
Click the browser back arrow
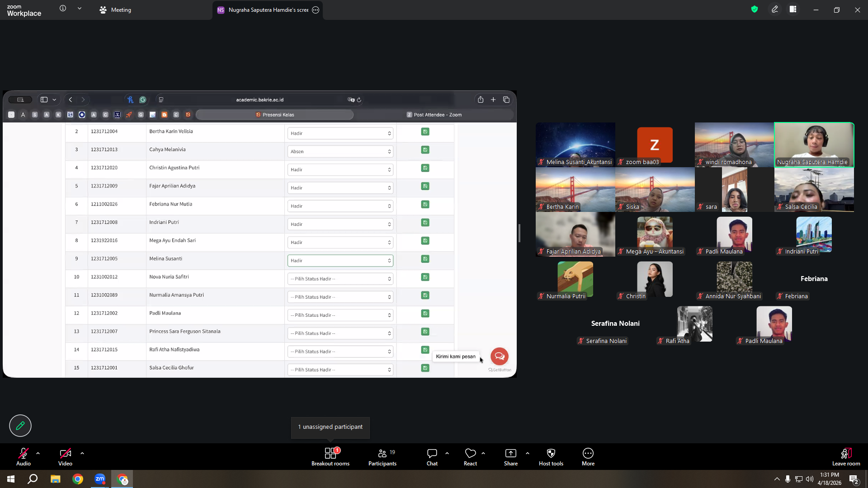coord(71,100)
